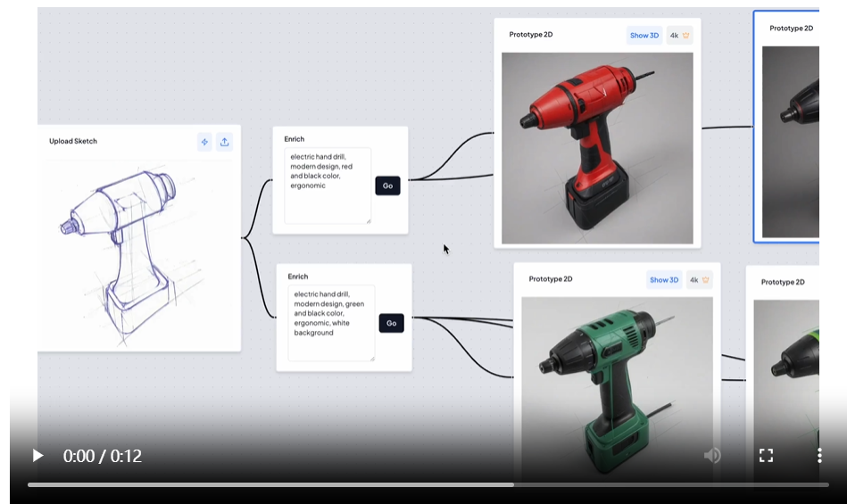Click the 4k upscale on green drill card
This screenshot has width=847, height=504.
pyautogui.click(x=699, y=280)
